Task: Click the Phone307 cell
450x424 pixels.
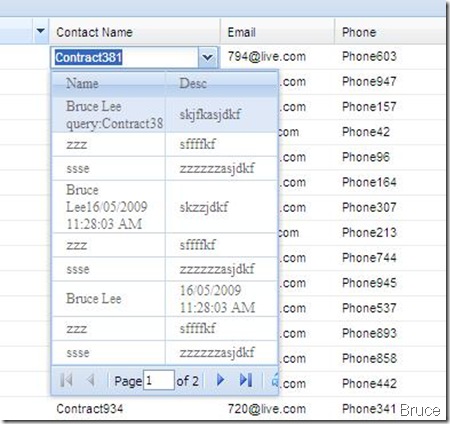Action: click(x=390, y=208)
